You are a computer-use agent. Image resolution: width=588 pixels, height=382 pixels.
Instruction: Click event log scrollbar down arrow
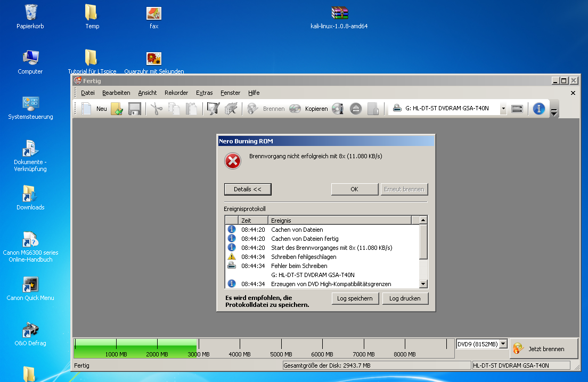(423, 283)
